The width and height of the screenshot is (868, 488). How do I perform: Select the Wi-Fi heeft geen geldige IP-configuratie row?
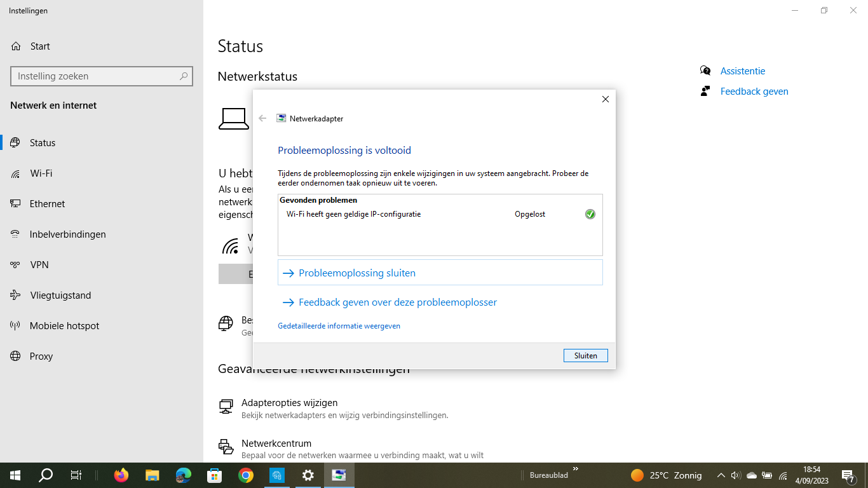point(440,214)
